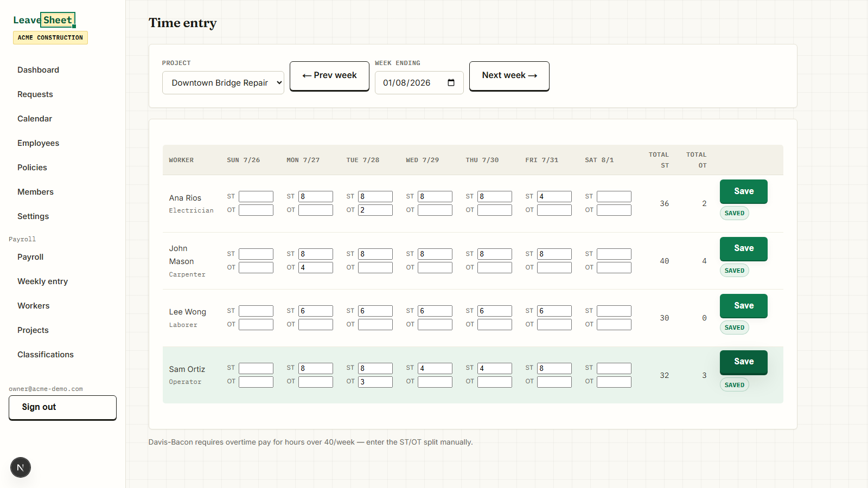
Task: Navigate to Employees
Action: (38, 143)
